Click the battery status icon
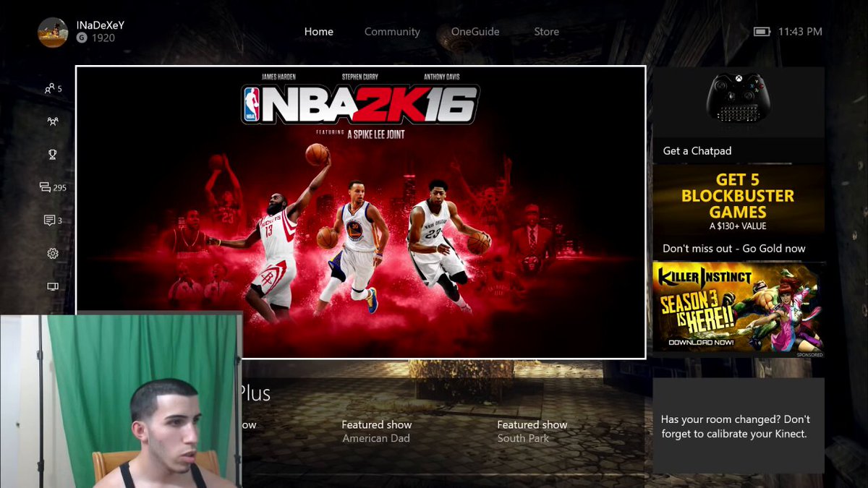868x488 pixels. 762,32
